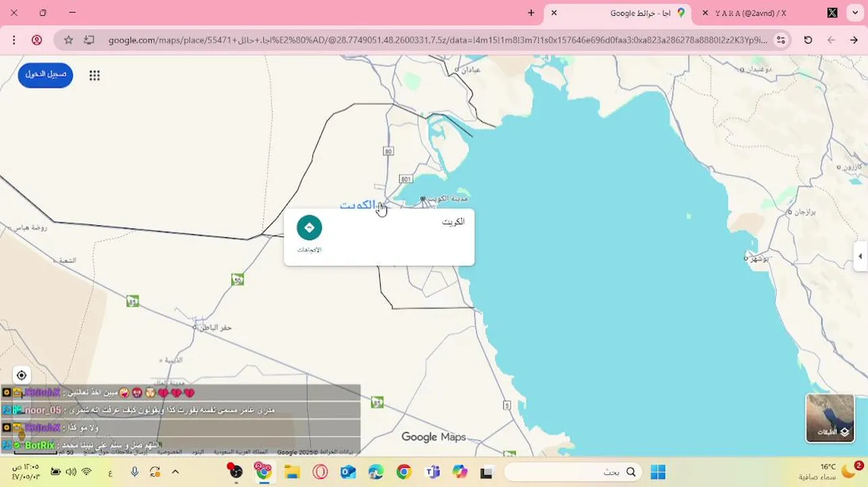The height and width of the screenshot is (487, 868).
Task: Open the browser profile icon
Action: pos(37,40)
